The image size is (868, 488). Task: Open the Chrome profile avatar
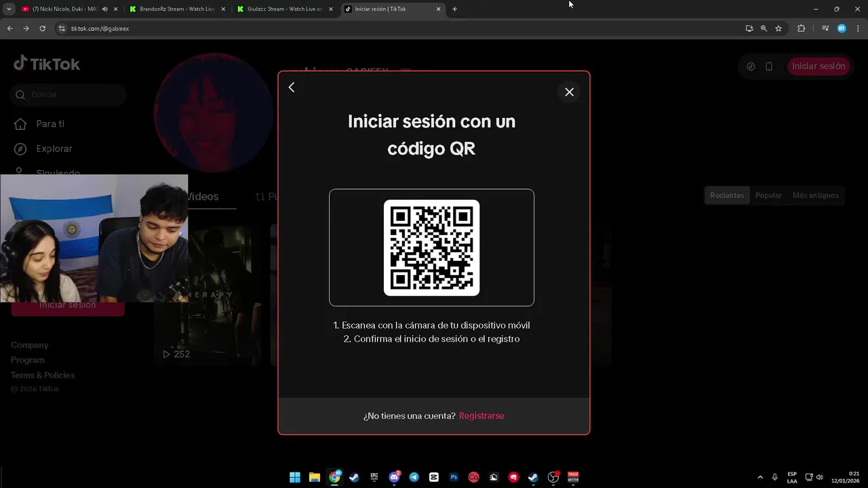[x=842, y=28]
